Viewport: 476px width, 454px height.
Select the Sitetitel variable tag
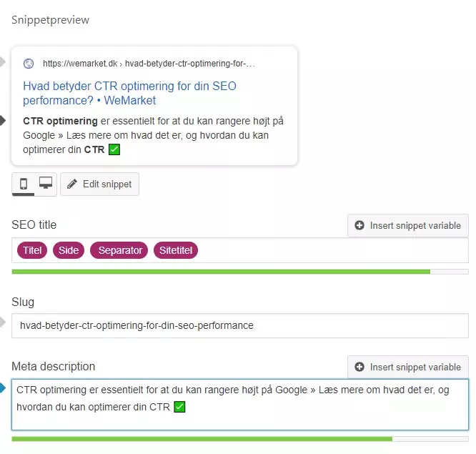176,250
